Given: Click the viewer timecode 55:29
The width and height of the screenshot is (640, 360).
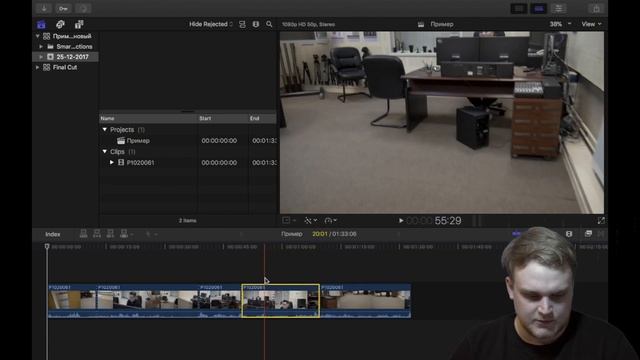Looking at the screenshot, I should [x=448, y=221].
